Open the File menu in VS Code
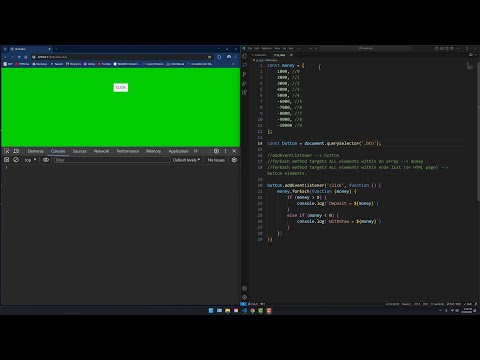The image size is (480, 360). (250, 48)
